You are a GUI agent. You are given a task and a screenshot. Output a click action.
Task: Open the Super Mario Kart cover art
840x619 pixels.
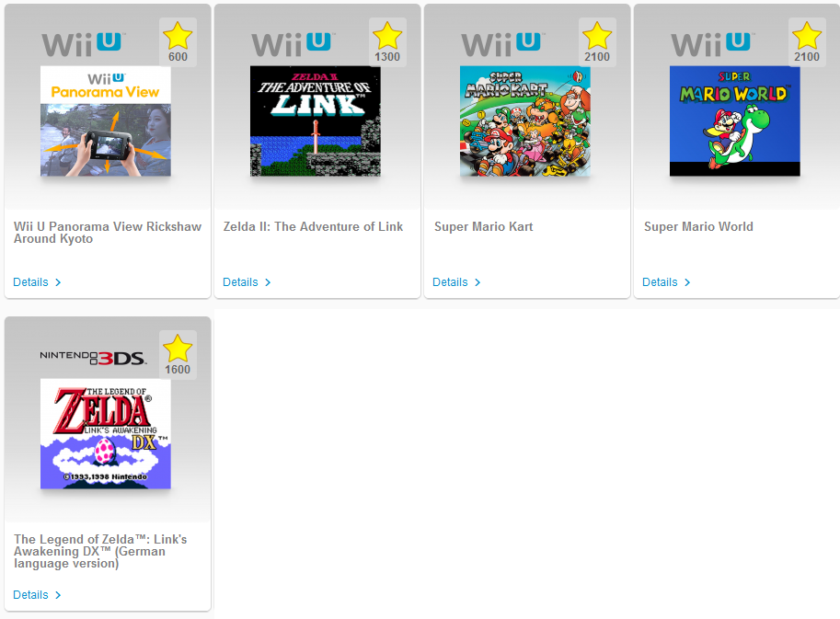525,121
